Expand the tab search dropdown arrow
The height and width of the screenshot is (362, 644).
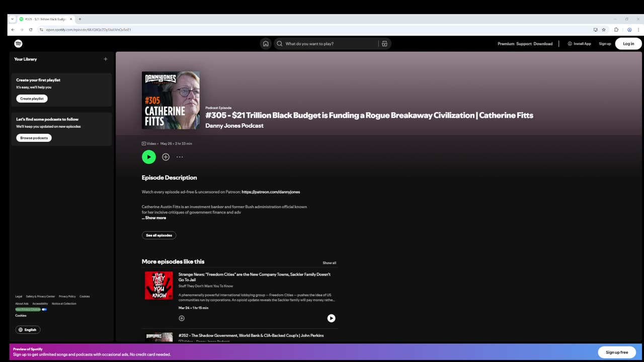(x=12, y=19)
